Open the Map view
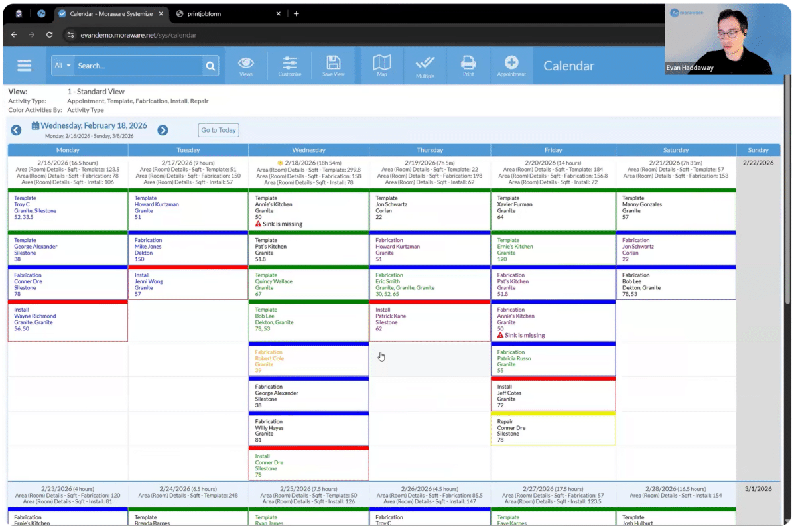This screenshot has height=532, width=796. [382, 65]
